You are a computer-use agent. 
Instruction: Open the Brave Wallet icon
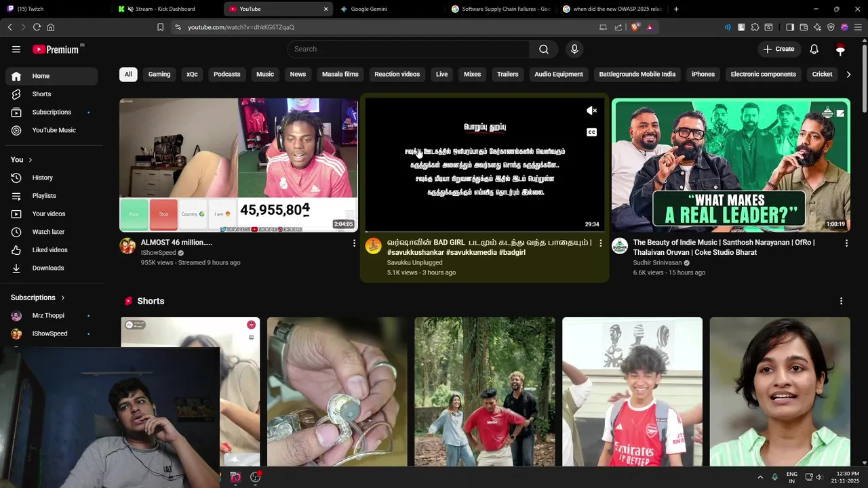[804, 27]
